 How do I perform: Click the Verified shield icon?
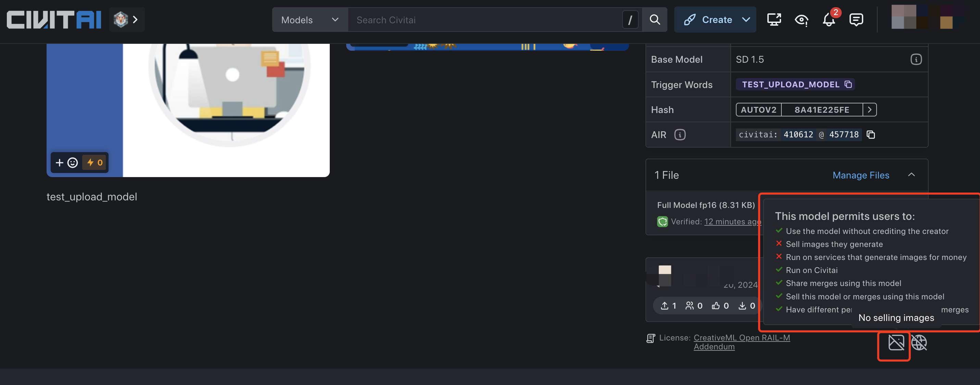tap(662, 221)
